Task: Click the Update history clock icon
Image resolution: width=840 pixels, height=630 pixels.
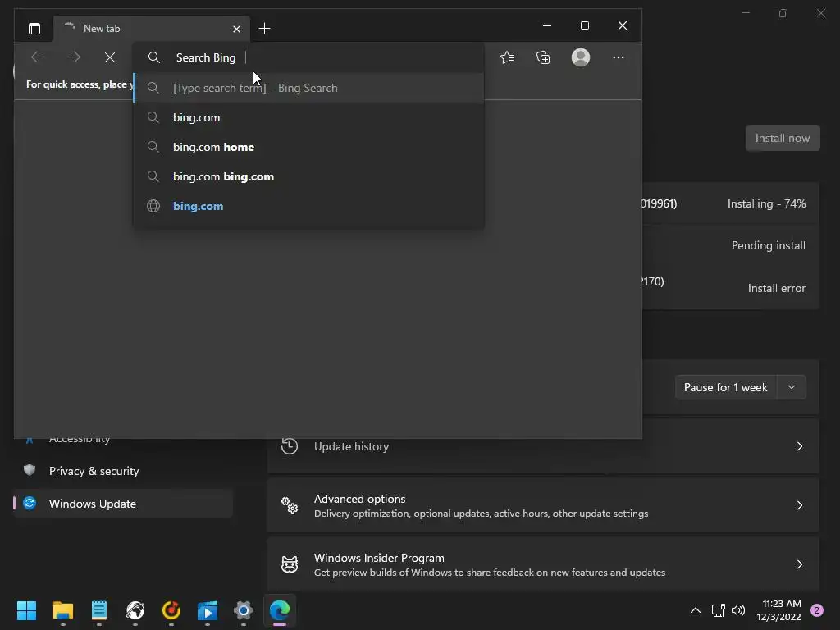Action: [x=290, y=446]
